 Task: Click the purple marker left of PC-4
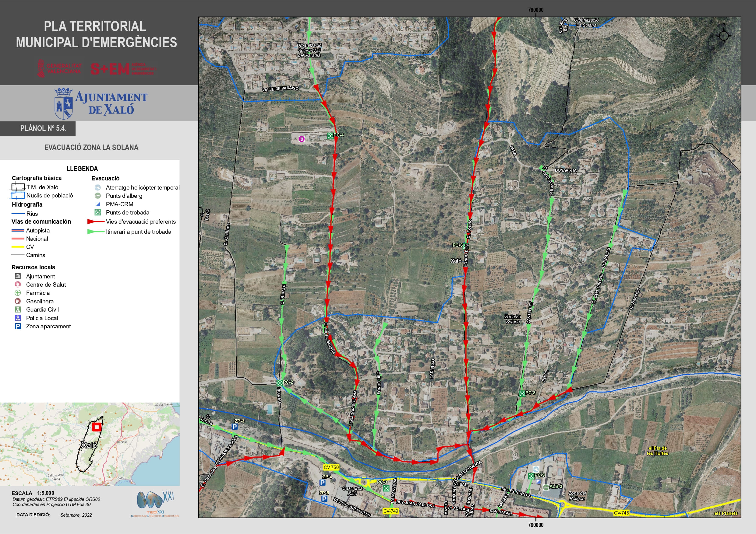point(301,139)
